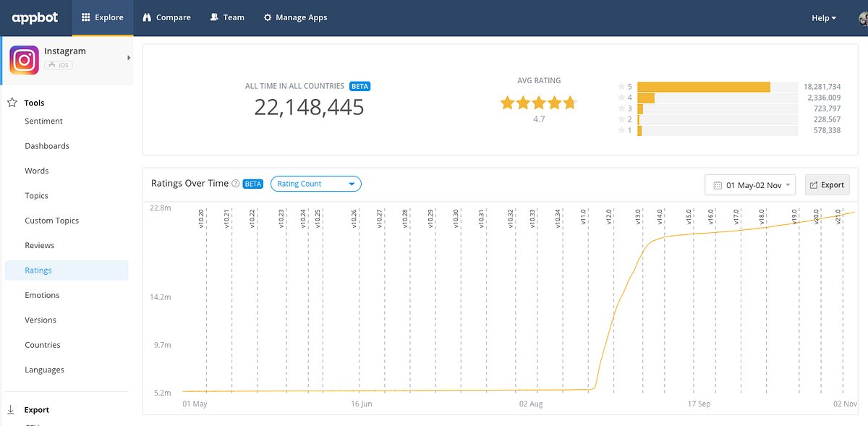
Task: Click the 4.7 average rating value
Action: [x=539, y=119]
